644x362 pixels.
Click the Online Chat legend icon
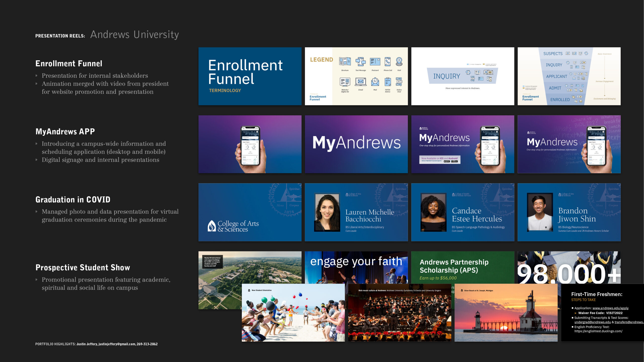pos(399,82)
